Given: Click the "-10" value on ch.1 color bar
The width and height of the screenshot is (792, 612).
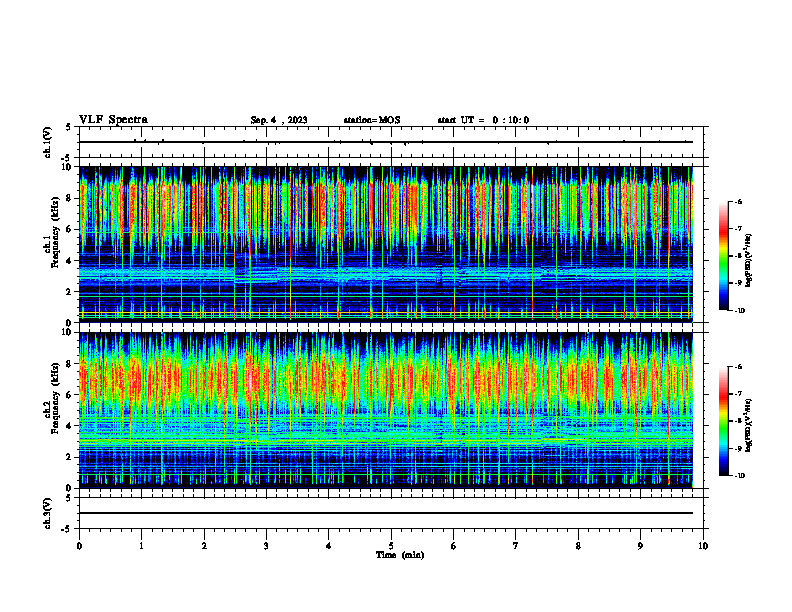Looking at the screenshot, I should tap(739, 310).
